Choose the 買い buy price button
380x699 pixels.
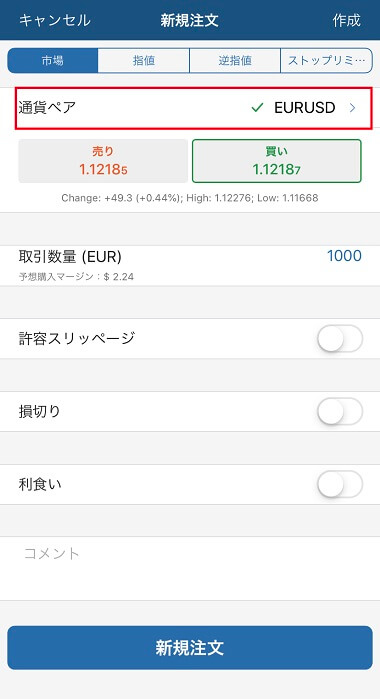point(277,161)
